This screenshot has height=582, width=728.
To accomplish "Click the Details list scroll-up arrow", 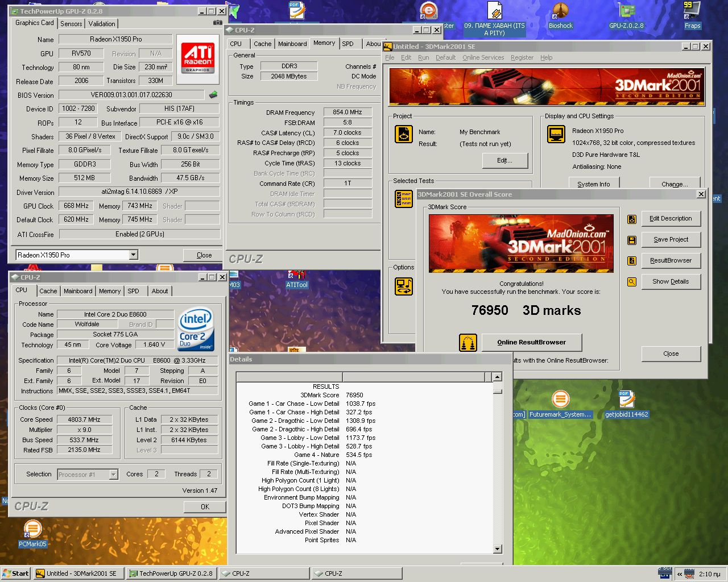I will click(498, 377).
